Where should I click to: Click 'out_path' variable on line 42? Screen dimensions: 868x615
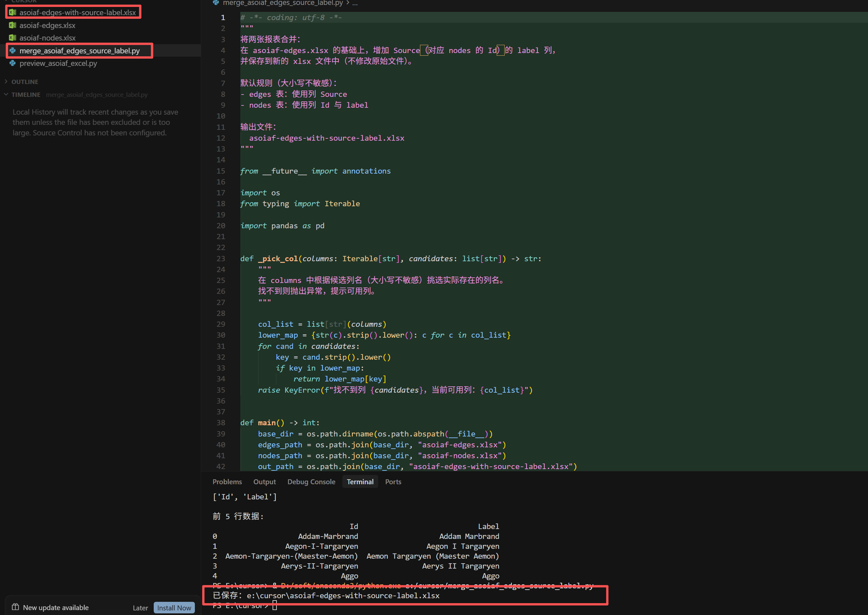(276, 466)
